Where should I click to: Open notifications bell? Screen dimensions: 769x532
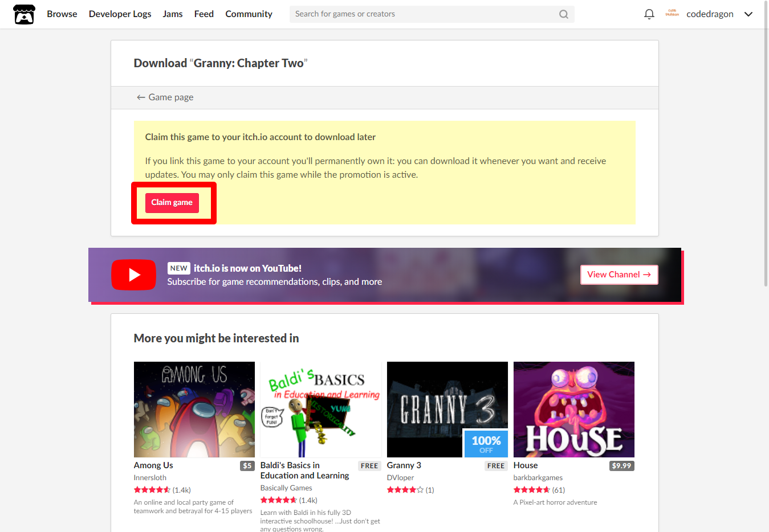[x=649, y=14]
